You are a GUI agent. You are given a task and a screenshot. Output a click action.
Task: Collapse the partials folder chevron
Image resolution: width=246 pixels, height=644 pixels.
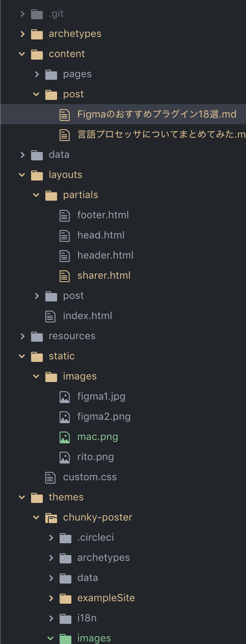[37, 195]
